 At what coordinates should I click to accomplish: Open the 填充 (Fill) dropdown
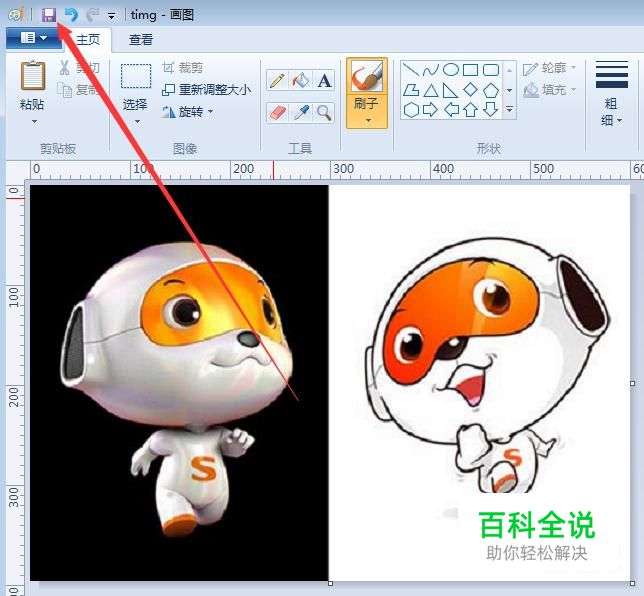549,90
